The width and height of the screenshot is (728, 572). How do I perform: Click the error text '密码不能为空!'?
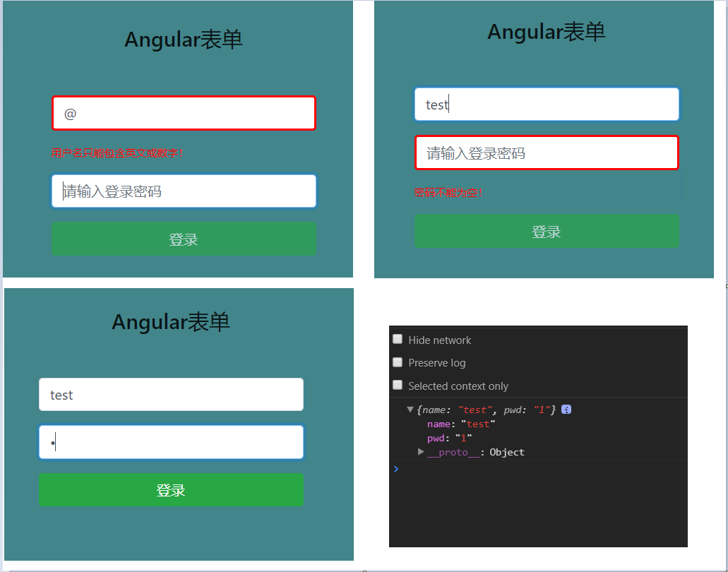tap(448, 192)
